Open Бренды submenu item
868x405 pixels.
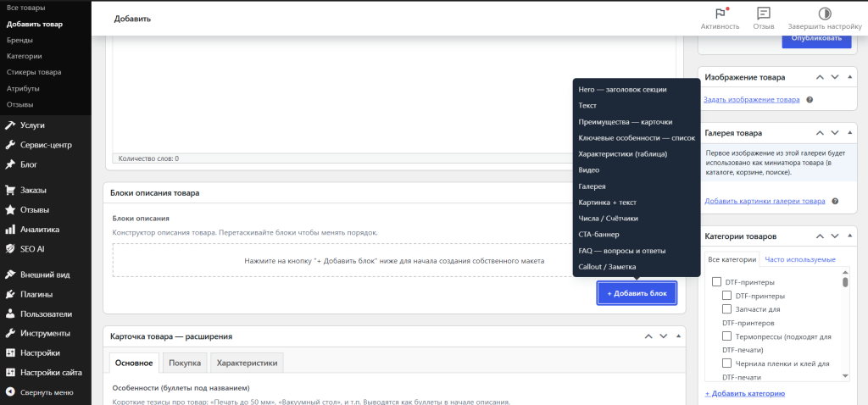19,41
